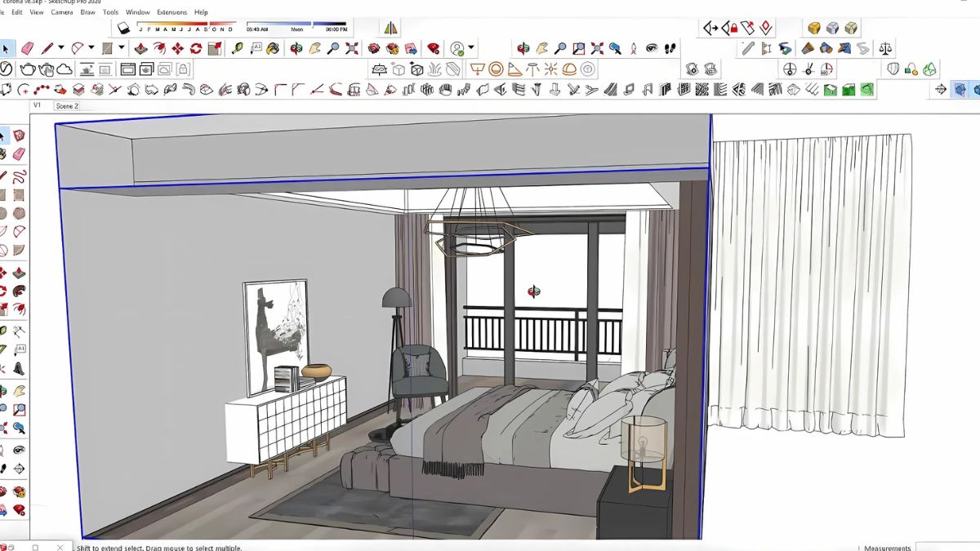Viewport: 980px width, 551px height.
Task: Expand the Arc tool dropdown arrow
Action: point(90,48)
